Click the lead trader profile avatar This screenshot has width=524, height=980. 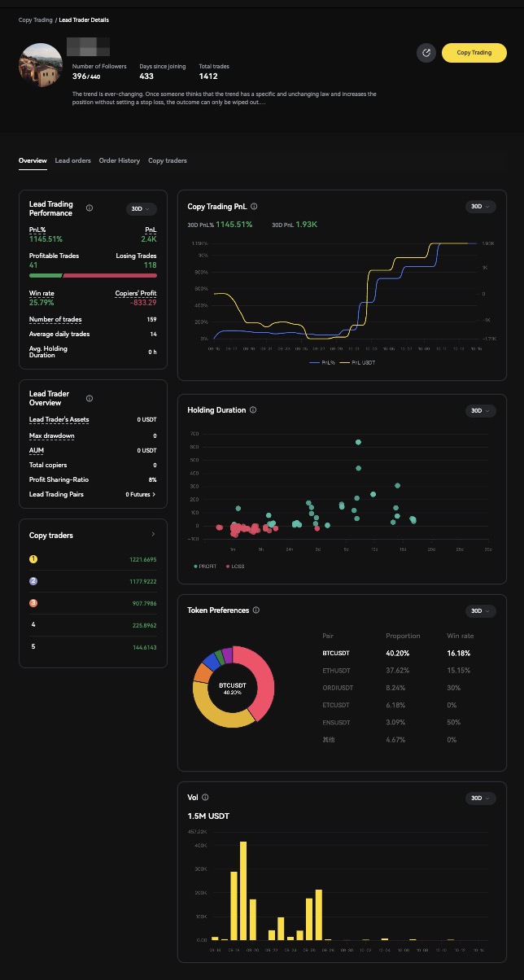[x=41, y=64]
